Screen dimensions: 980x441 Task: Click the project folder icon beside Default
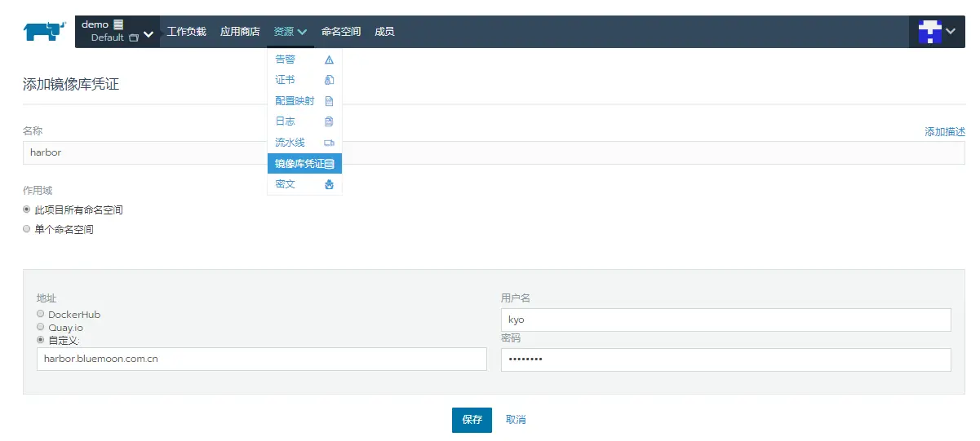[134, 37]
